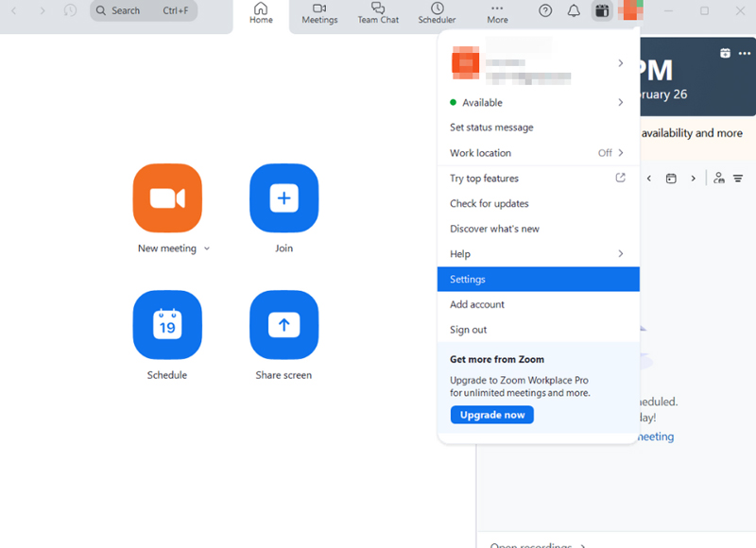Click Set status message
This screenshot has height=548, width=756.
[491, 128]
